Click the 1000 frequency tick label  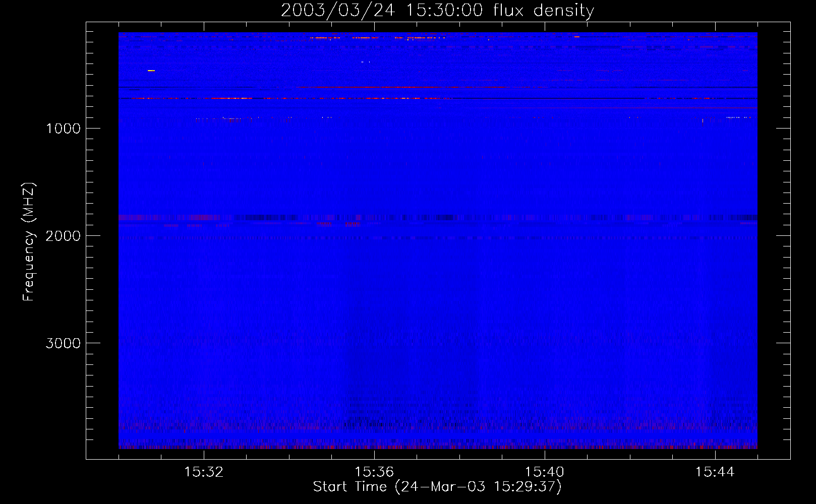coord(63,129)
